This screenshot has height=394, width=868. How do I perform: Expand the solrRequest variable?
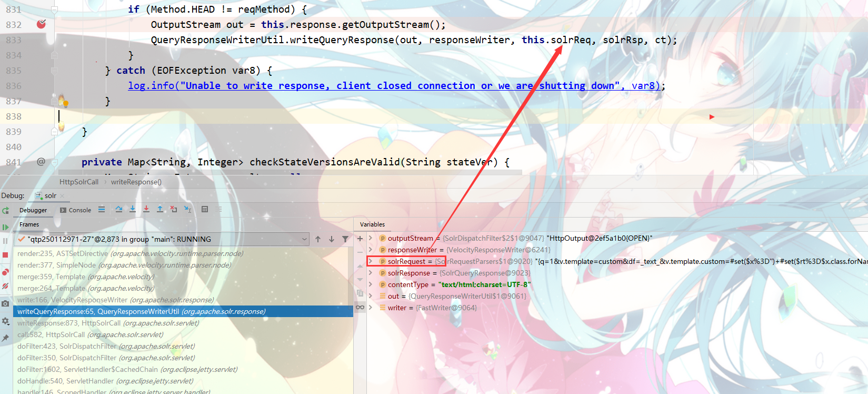(x=371, y=261)
